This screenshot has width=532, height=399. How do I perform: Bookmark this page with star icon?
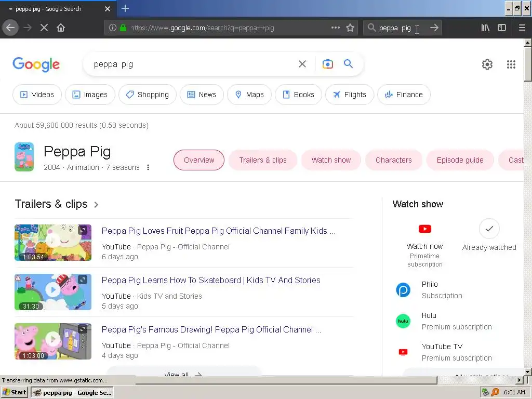point(350,28)
